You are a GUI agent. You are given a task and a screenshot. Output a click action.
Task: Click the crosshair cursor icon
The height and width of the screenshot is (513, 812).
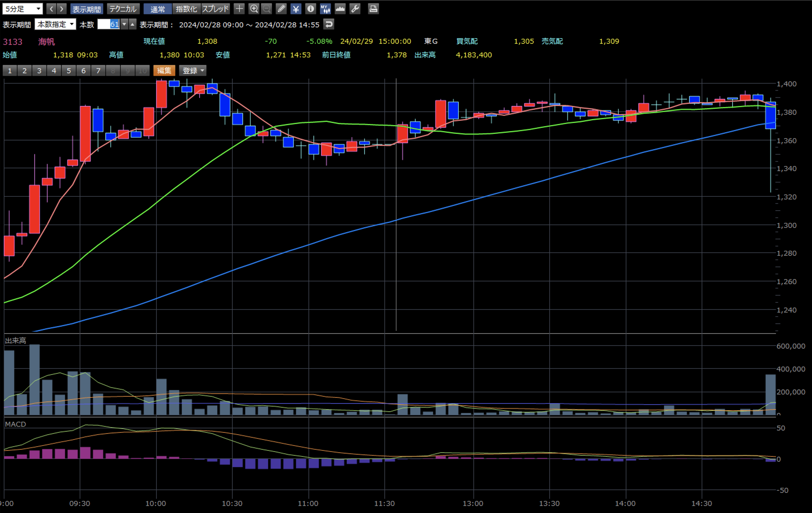tap(239, 9)
